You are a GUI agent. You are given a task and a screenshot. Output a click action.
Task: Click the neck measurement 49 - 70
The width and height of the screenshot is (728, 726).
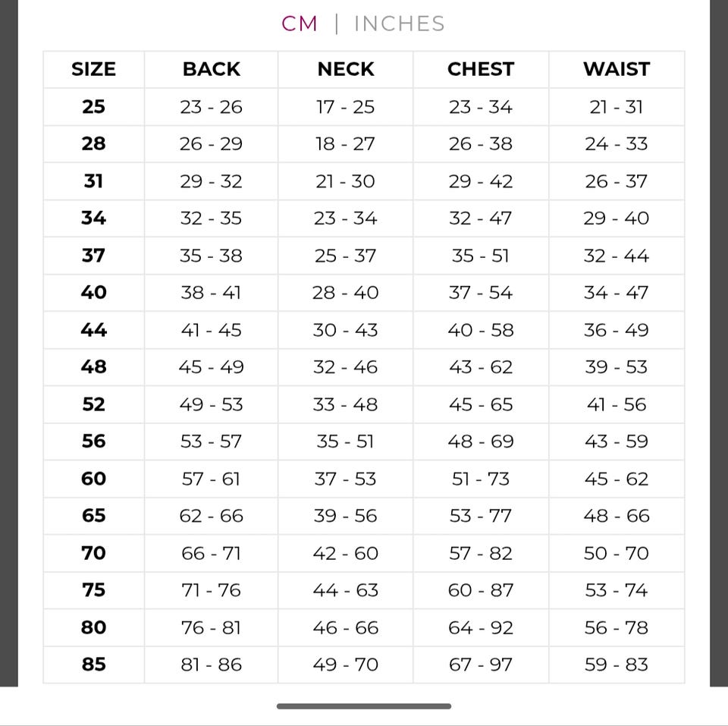coord(345,665)
